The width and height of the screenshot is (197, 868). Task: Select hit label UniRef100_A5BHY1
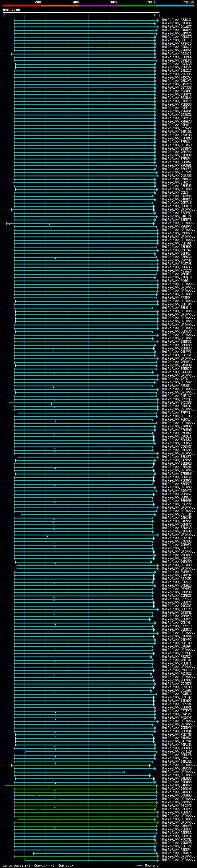pyautogui.click(x=177, y=94)
